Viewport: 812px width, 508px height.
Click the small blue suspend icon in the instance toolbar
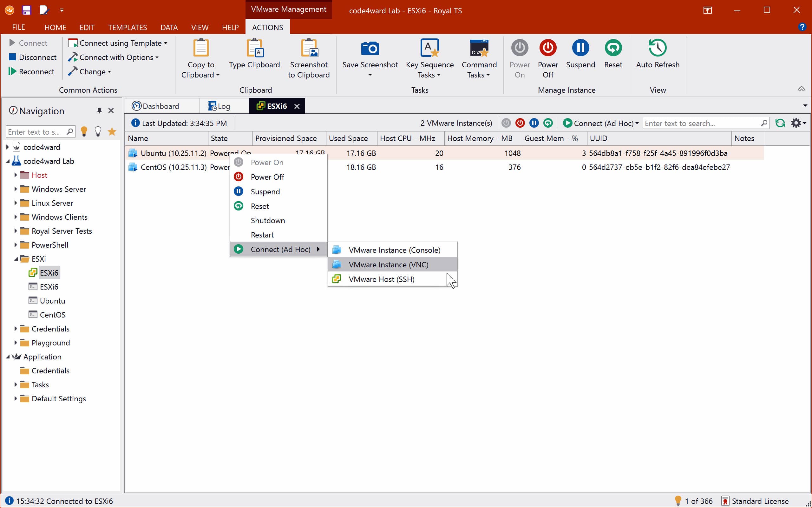coord(534,123)
